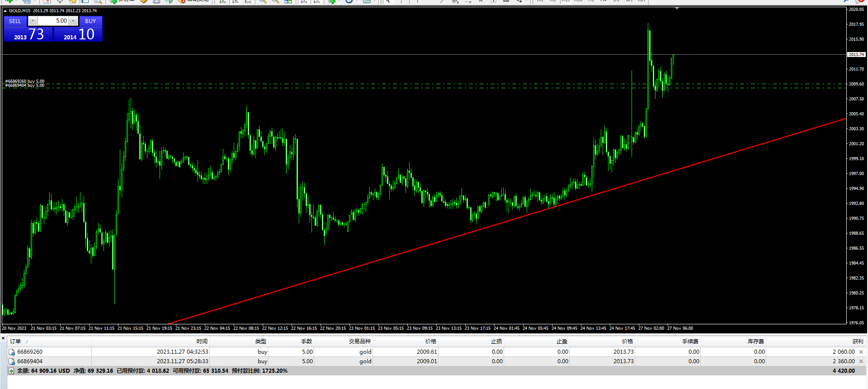Click the sell price 2013.73 tile
868x389 pixels.
click(28, 34)
